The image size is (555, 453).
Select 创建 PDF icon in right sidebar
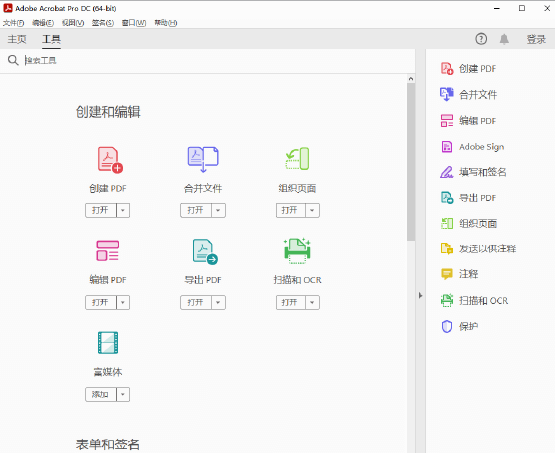point(447,68)
